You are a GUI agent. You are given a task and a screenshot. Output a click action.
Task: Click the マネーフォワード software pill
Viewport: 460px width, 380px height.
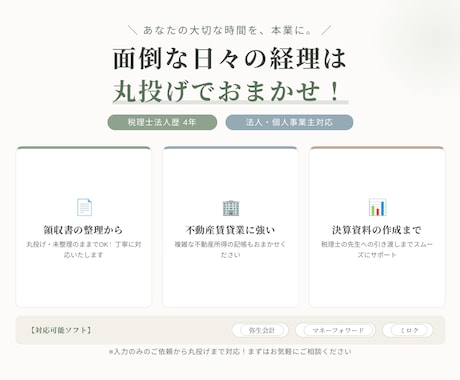pyautogui.click(x=336, y=330)
